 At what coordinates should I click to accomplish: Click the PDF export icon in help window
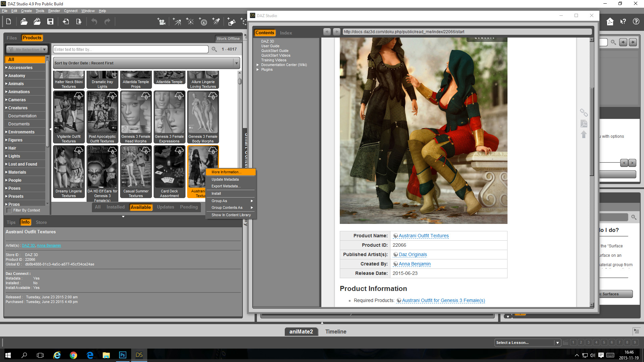click(x=584, y=124)
